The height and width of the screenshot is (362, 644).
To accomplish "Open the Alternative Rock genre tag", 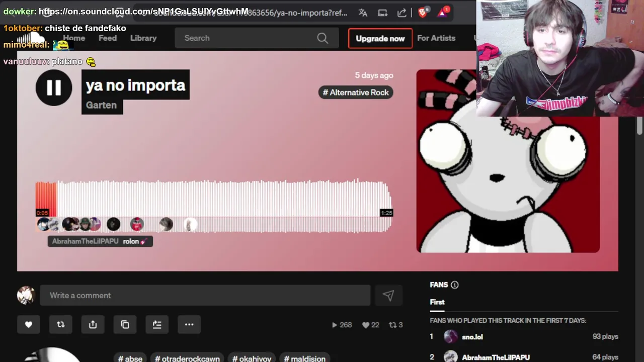I will tap(356, 93).
